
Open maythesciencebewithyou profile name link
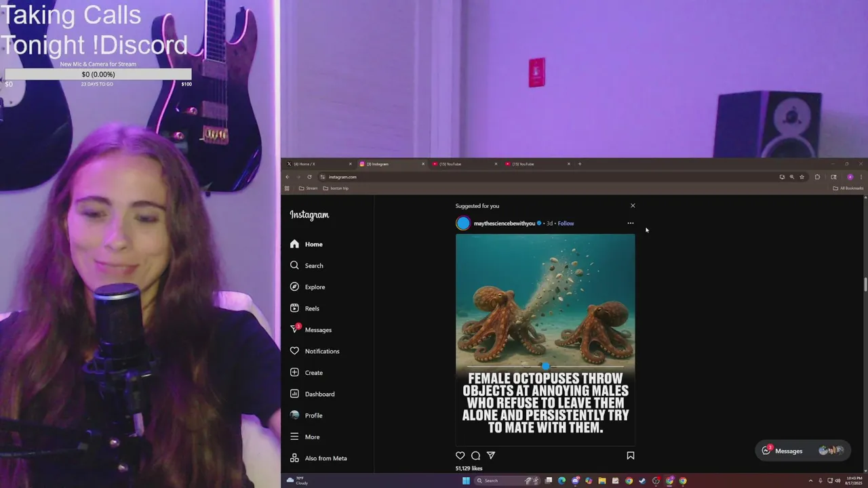[x=505, y=223]
